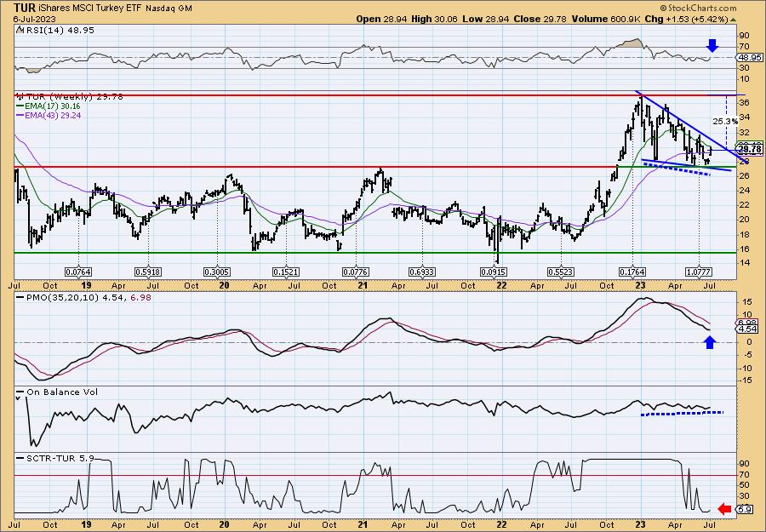Click the Nasdaq GM exchange label
The width and height of the screenshot is (766, 532).
click(169, 9)
